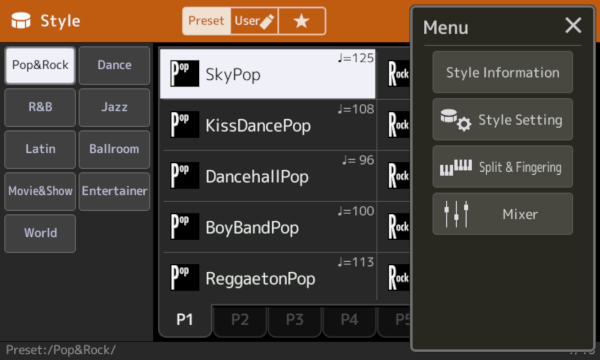Click the Pop icon beside DancehallPop

(184, 175)
